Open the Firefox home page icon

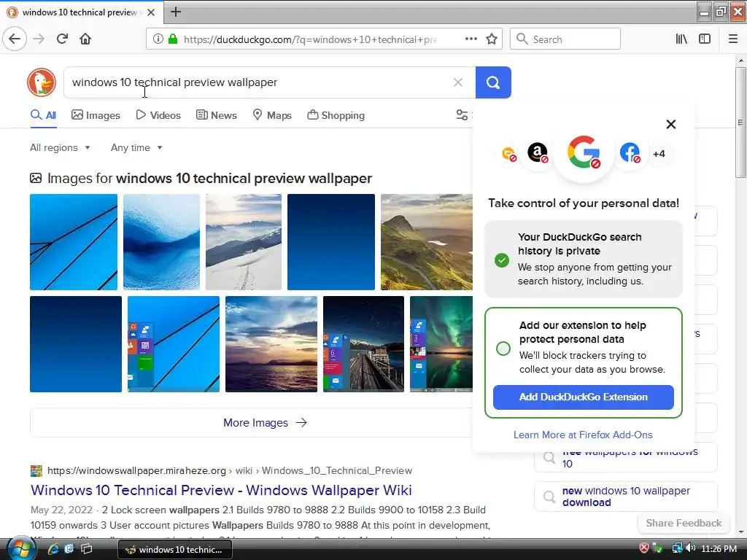click(85, 39)
